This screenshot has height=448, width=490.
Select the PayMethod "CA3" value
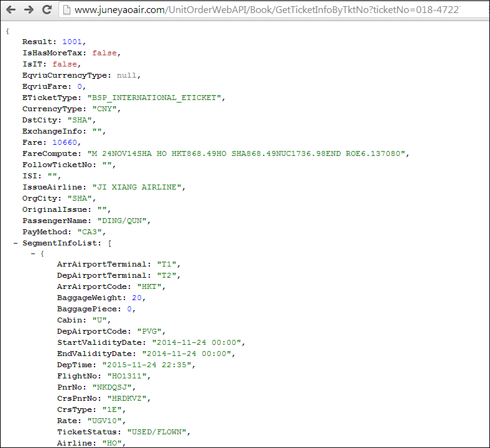click(90, 232)
